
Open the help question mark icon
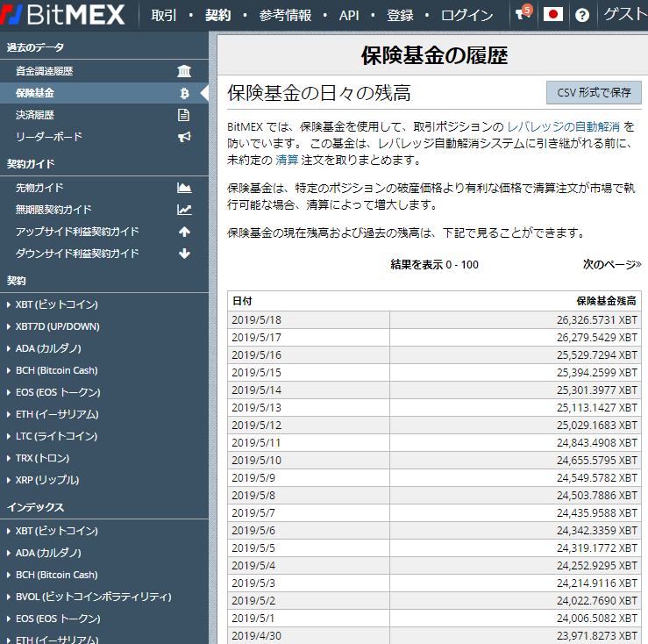(582, 15)
